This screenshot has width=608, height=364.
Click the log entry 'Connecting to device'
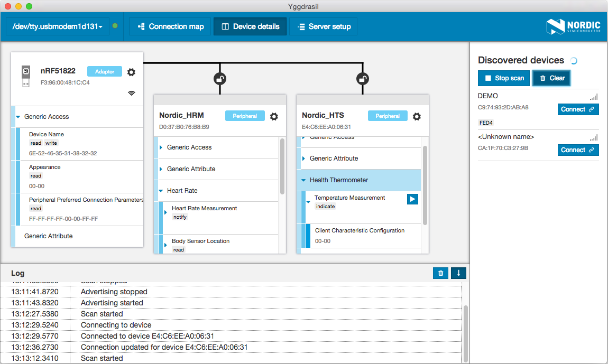116,325
